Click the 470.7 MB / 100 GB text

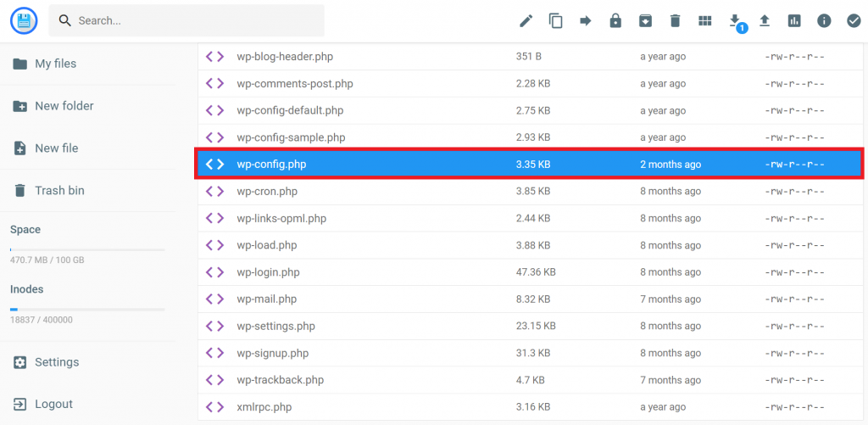click(x=47, y=260)
